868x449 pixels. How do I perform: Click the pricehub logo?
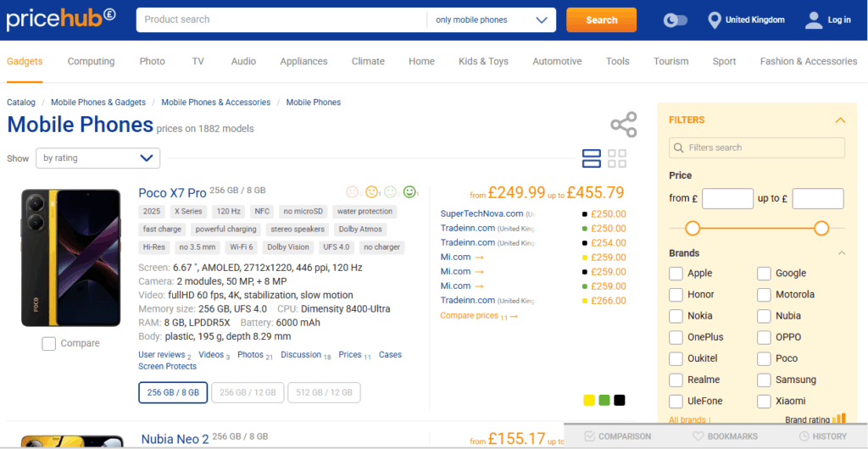61,19
